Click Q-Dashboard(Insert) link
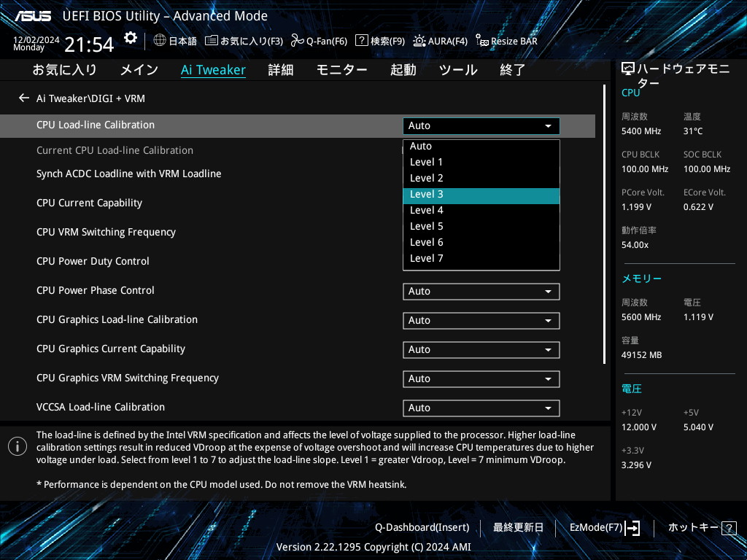 [422, 528]
